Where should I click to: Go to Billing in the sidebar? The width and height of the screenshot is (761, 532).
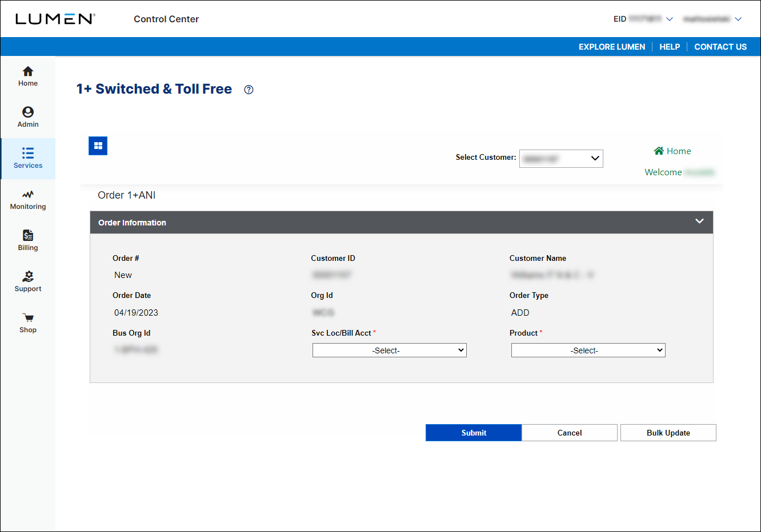pos(28,241)
